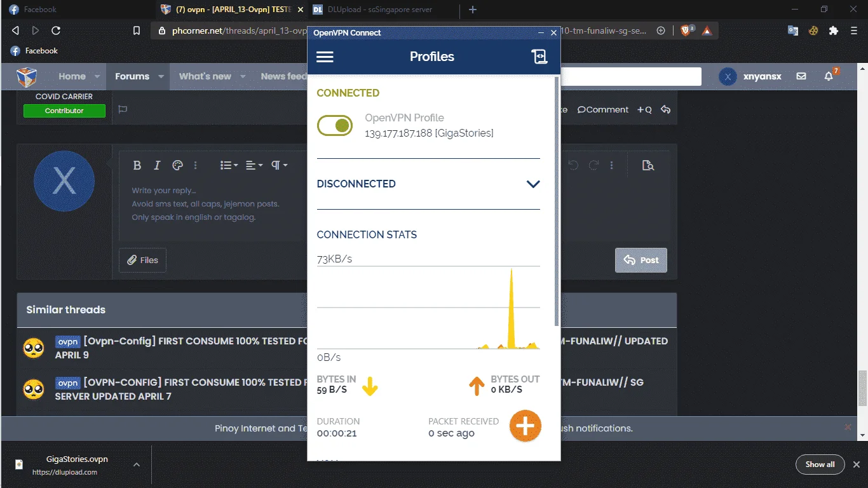Open the alerts bell with 7 notifications
The width and height of the screenshot is (868, 488).
(829, 76)
